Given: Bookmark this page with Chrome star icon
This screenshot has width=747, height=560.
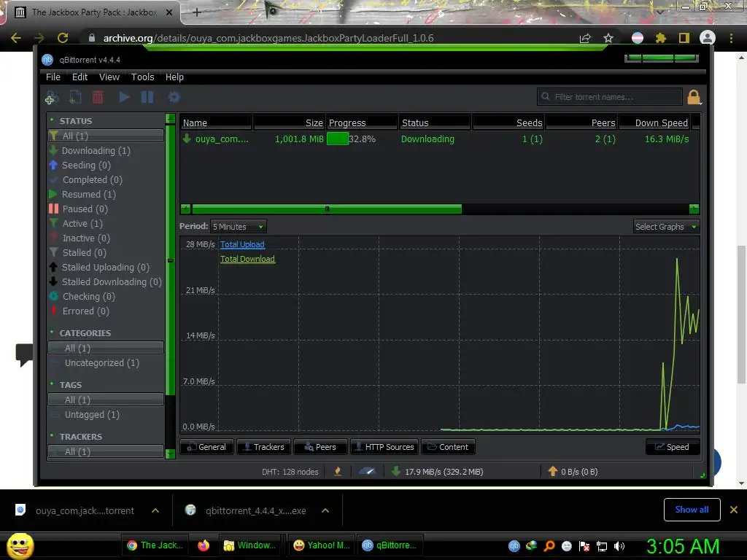Looking at the screenshot, I should [x=608, y=38].
